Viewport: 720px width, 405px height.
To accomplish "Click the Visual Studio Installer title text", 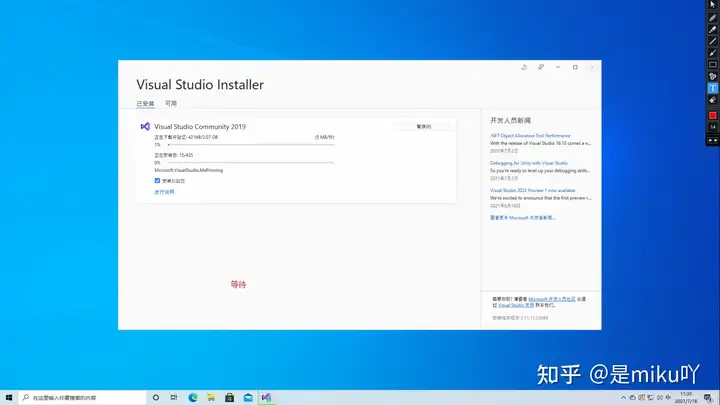I will (200, 84).
